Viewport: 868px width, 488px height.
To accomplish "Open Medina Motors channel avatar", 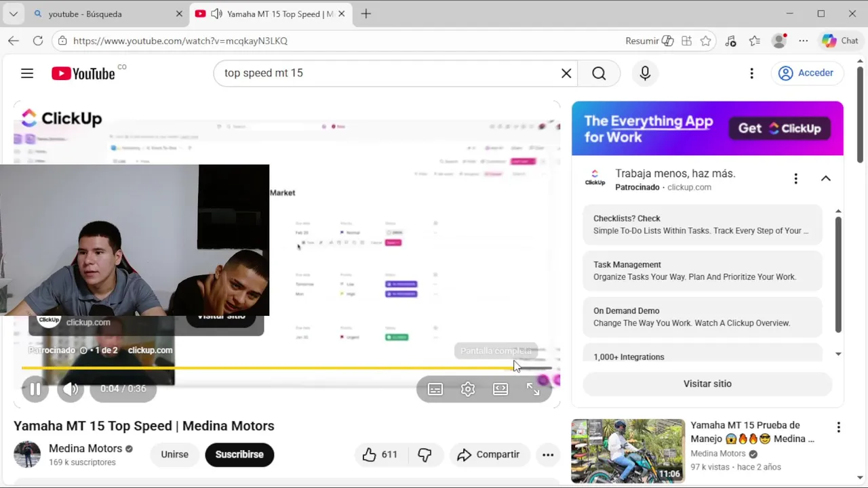I will pyautogui.click(x=27, y=454).
